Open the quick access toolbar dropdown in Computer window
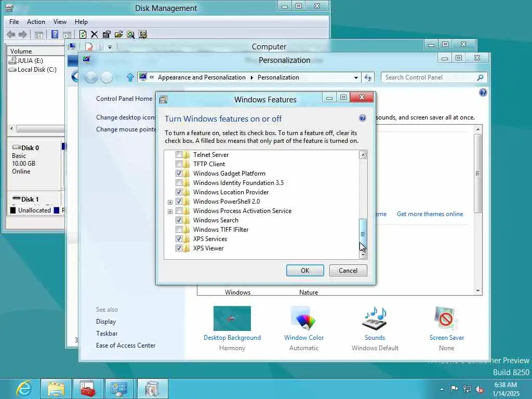This screenshot has height=399, width=532. click(110, 47)
